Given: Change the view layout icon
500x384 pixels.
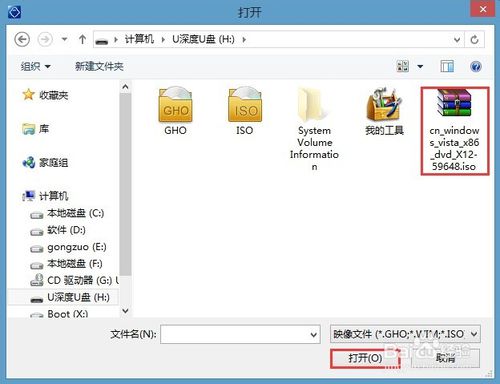Looking at the screenshot, I should [x=402, y=66].
